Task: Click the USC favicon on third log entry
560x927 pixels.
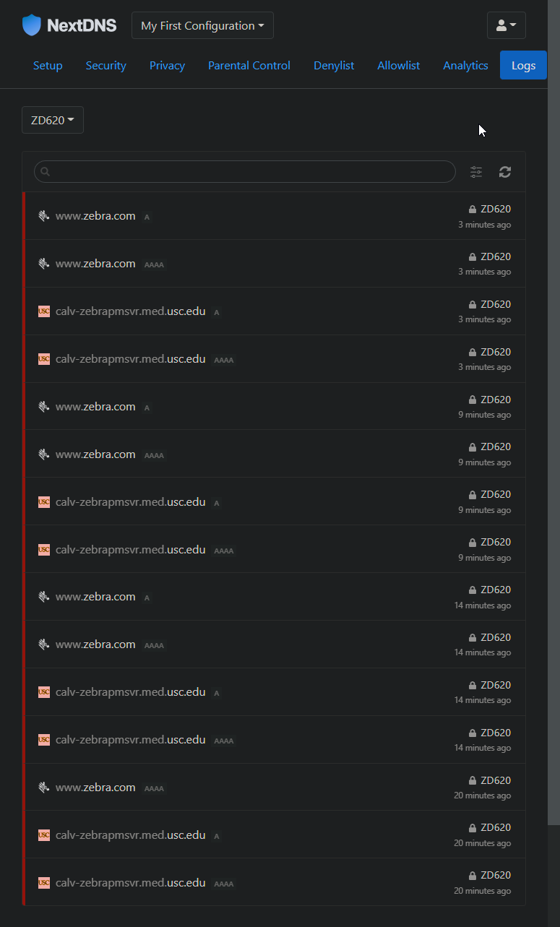Action: coord(44,311)
